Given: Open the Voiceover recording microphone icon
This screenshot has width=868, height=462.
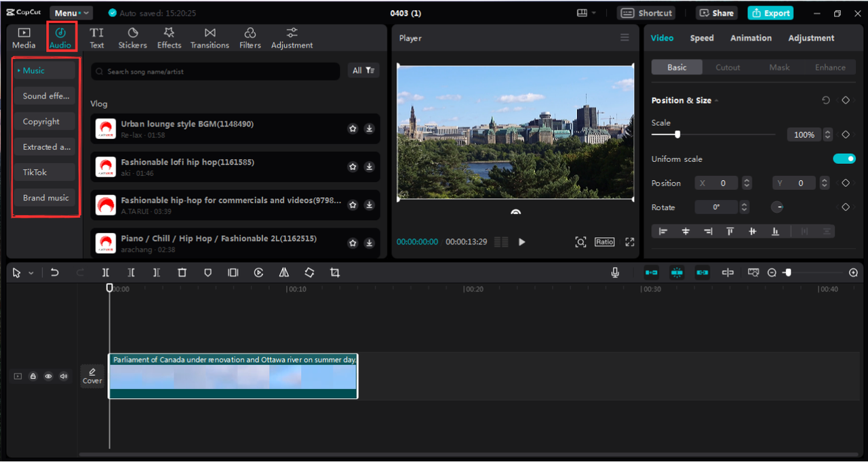Looking at the screenshot, I should coord(614,272).
